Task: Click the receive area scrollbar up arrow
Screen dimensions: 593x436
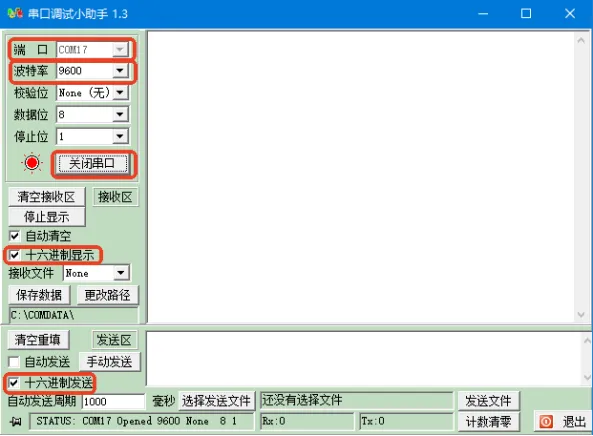Action: [581, 40]
